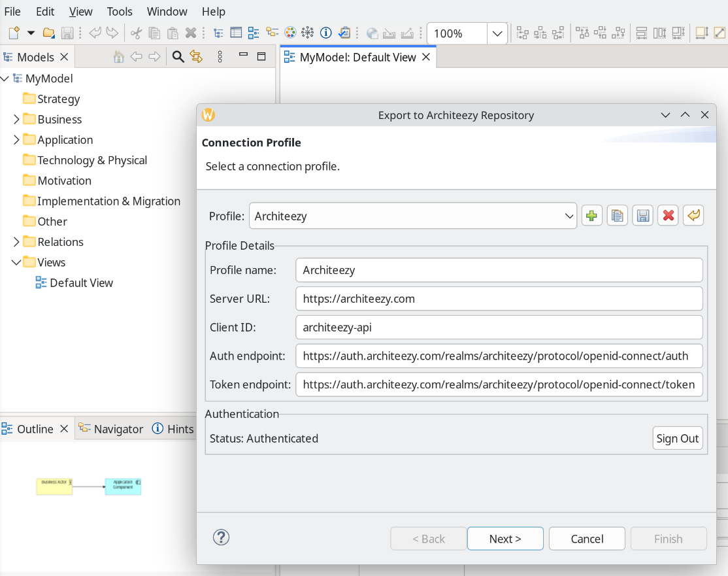This screenshot has width=728, height=576.
Task: Select the Motivation folder
Action: [x=65, y=180]
